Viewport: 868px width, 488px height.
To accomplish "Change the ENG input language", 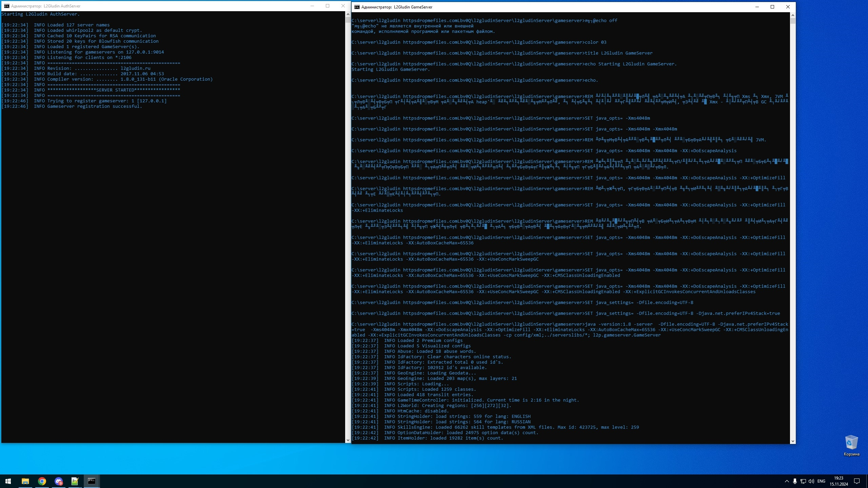I will tap(821, 481).
